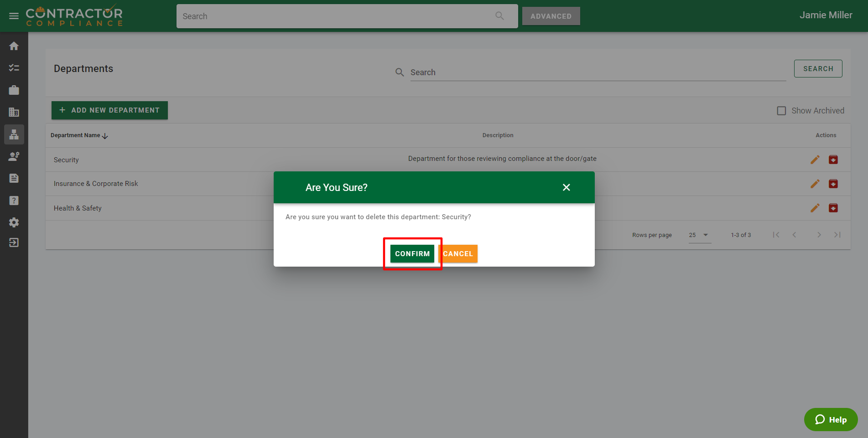Open the Help chat widget
The image size is (868, 438).
tap(831, 419)
